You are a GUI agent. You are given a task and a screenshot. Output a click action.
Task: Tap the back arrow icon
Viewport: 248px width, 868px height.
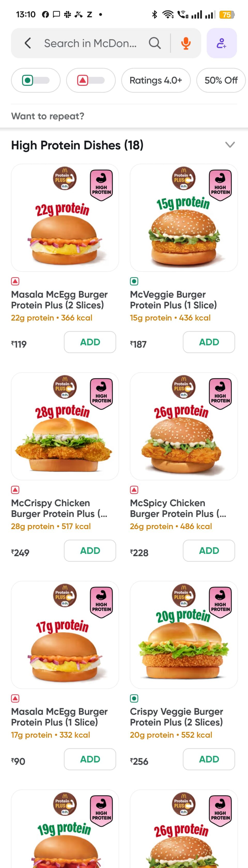tap(28, 43)
